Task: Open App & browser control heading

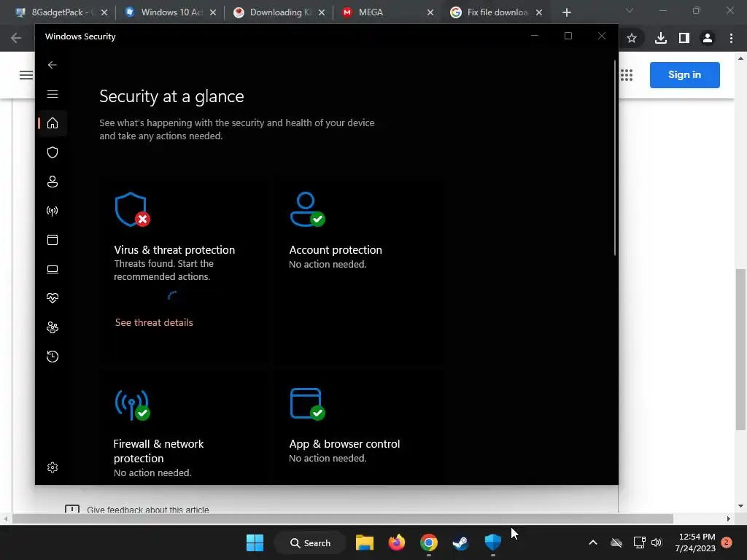Action: click(x=344, y=444)
